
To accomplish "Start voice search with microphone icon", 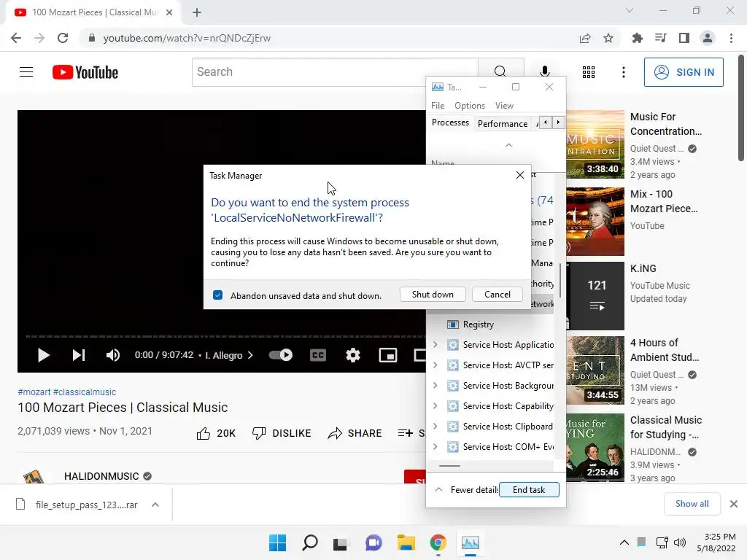I will click(x=544, y=72).
